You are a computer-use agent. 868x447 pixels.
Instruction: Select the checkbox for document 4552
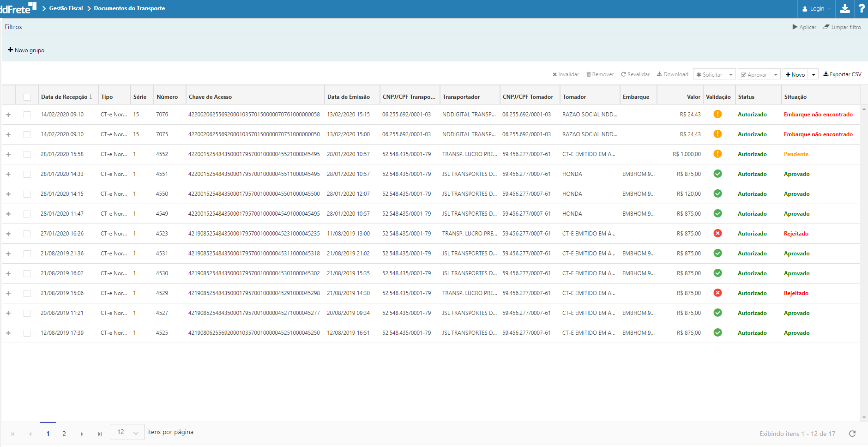[x=27, y=154]
